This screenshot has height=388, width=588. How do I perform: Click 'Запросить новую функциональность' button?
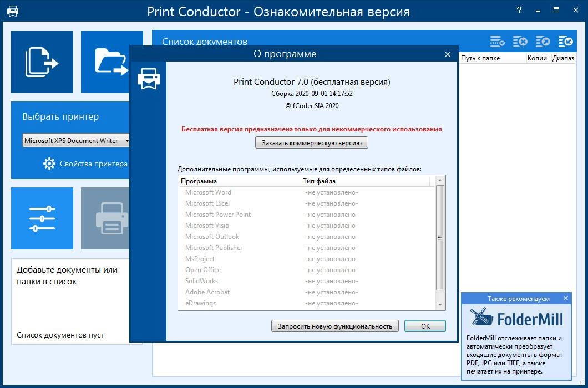(x=335, y=326)
